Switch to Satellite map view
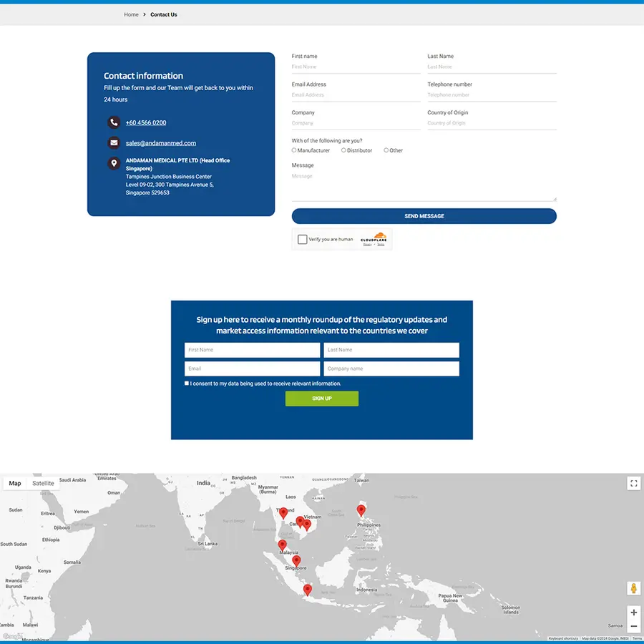This screenshot has height=644, width=644. pos(43,483)
